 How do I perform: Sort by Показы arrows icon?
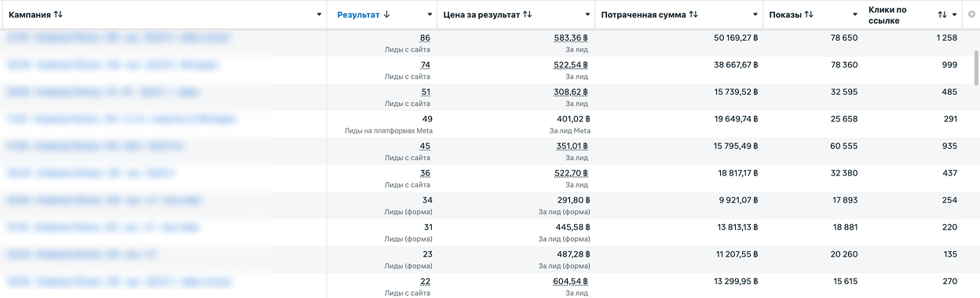[x=809, y=15]
